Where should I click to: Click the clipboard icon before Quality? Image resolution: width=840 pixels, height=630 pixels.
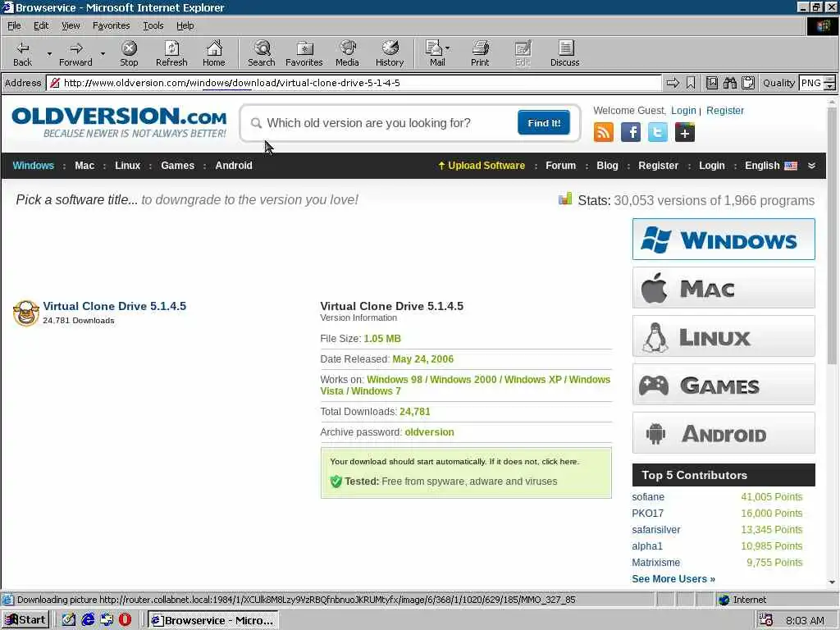pos(748,83)
